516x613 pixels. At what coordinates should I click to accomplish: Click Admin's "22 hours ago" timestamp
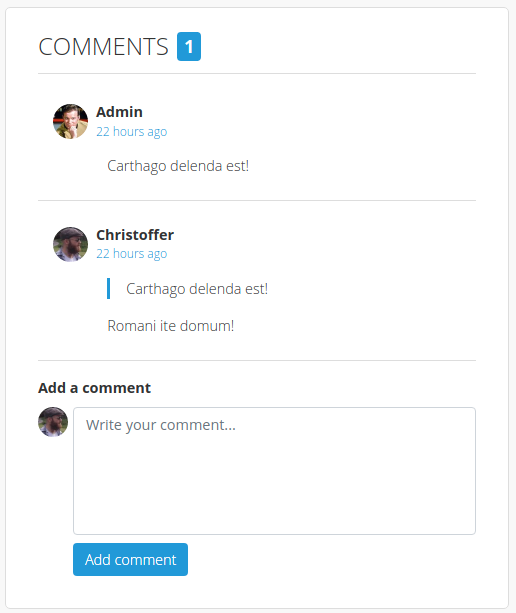click(x=132, y=132)
